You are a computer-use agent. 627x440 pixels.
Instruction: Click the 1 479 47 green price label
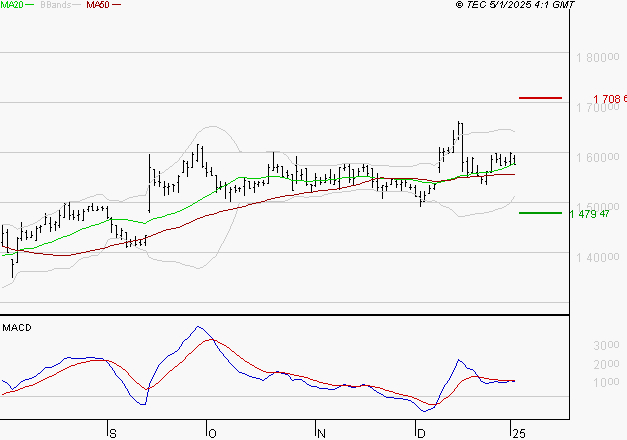pos(589,214)
